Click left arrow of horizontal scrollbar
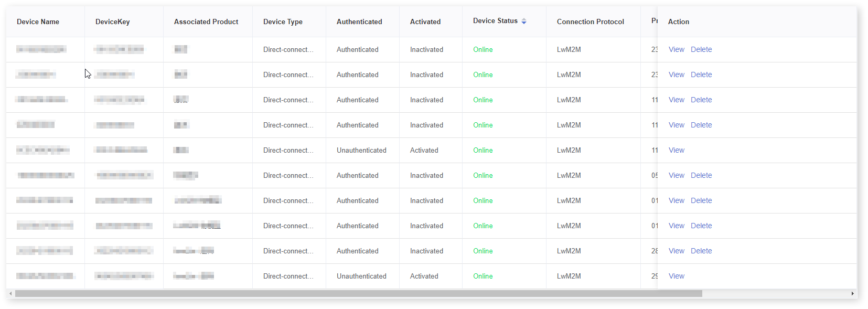 [x=10, y=294]
